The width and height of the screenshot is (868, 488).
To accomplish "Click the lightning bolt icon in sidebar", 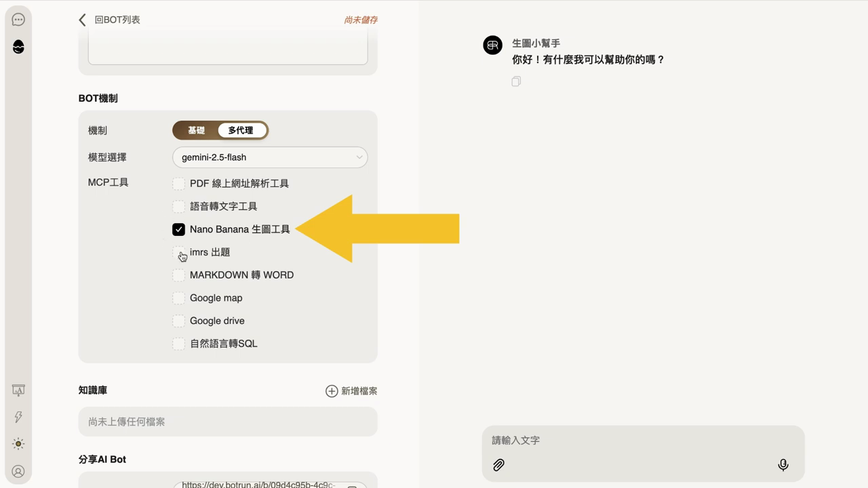I will (18, 417).
